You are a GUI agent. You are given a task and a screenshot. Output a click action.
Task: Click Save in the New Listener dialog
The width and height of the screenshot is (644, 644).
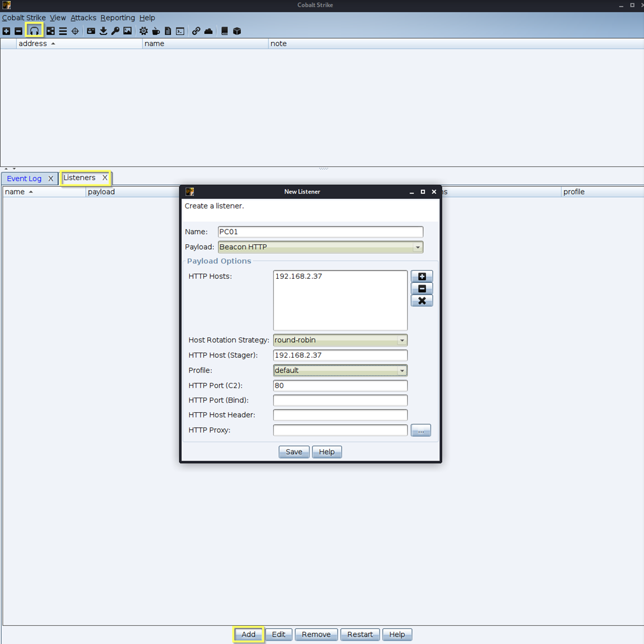tap(294, 452)
